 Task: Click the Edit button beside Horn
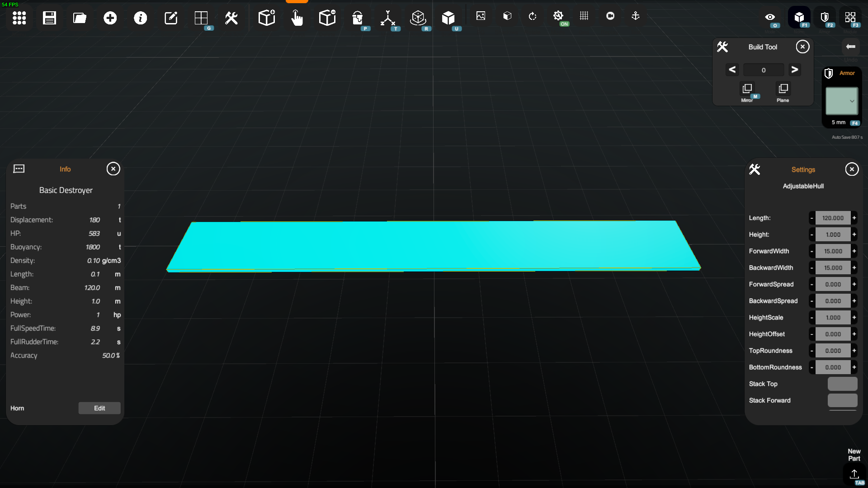point(99,408)
